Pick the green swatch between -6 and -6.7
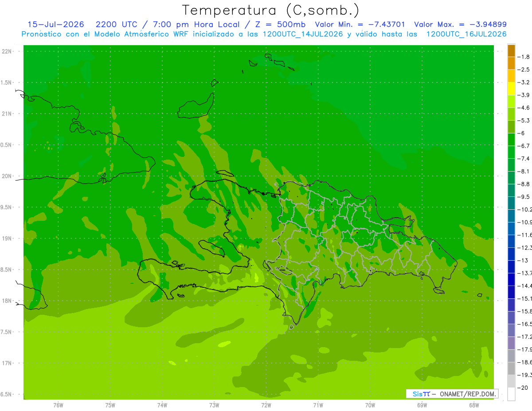532x411 pixels. pos(511,140)
